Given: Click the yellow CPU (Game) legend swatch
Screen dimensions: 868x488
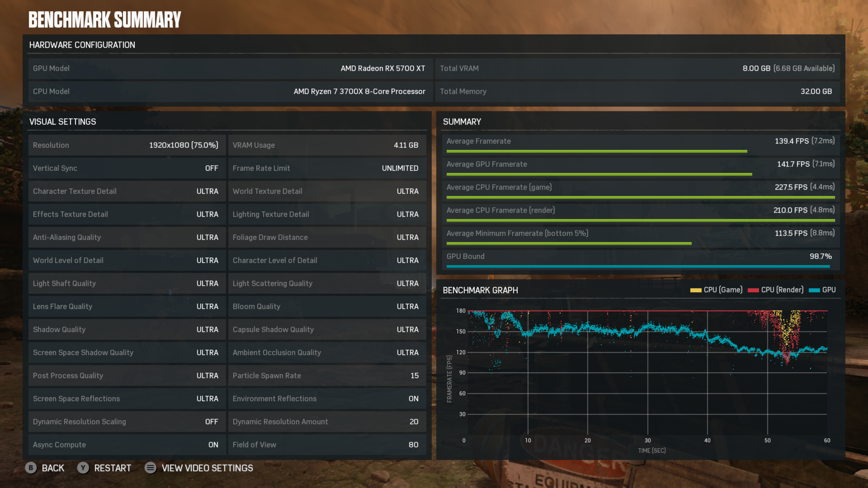Looking at the screenshot, I should tap(696, 290).
